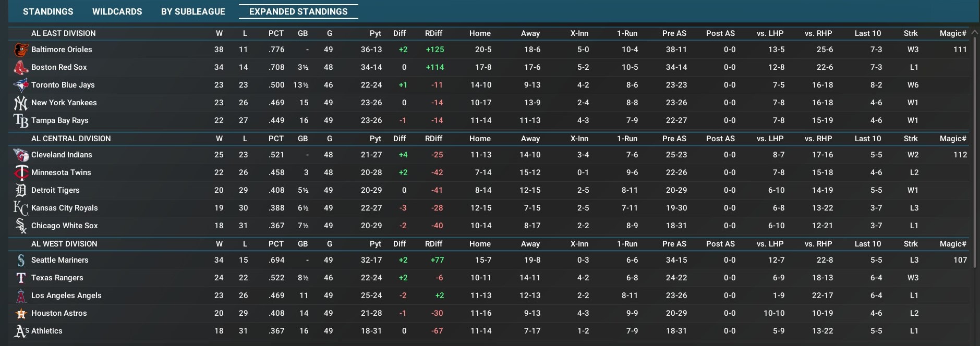This screenshot has height=346, width=980.
Task: Click the Kansas City Royals logo
Action: pos(21,208)
